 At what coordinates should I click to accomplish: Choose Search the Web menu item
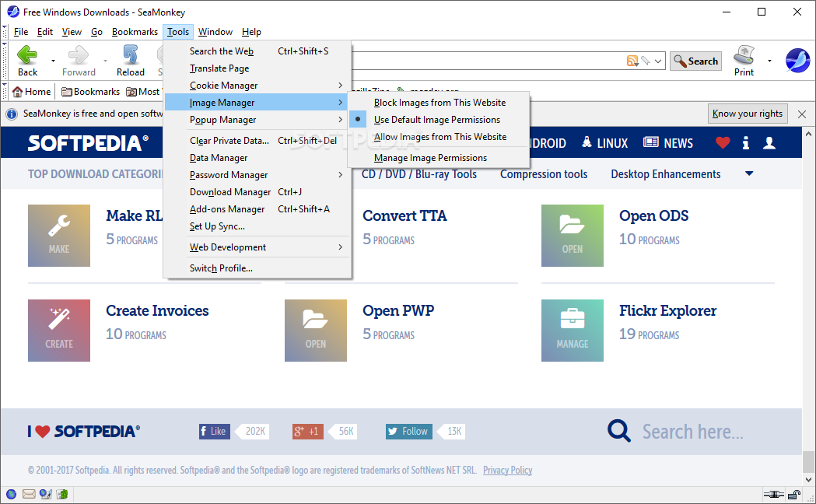pyautogui.click(x=257, y=51)
